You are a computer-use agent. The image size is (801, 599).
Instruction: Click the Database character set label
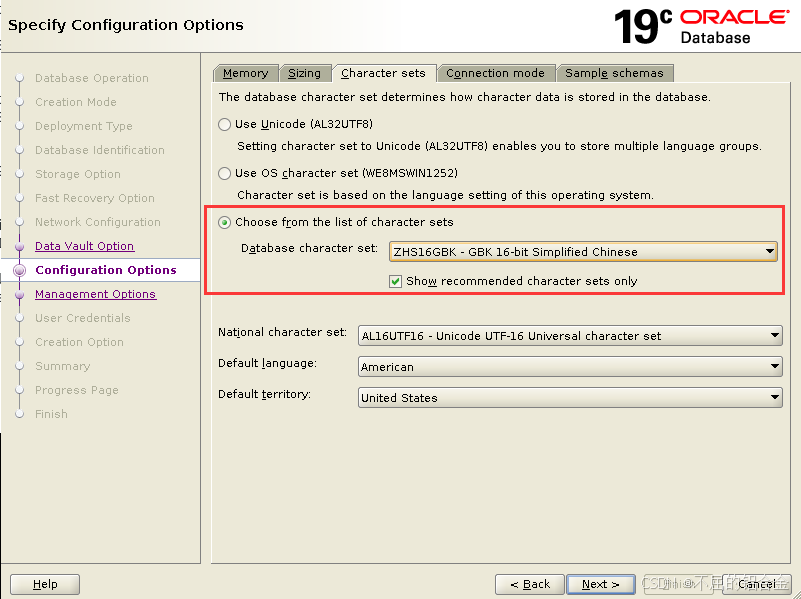tap(309, 248)
